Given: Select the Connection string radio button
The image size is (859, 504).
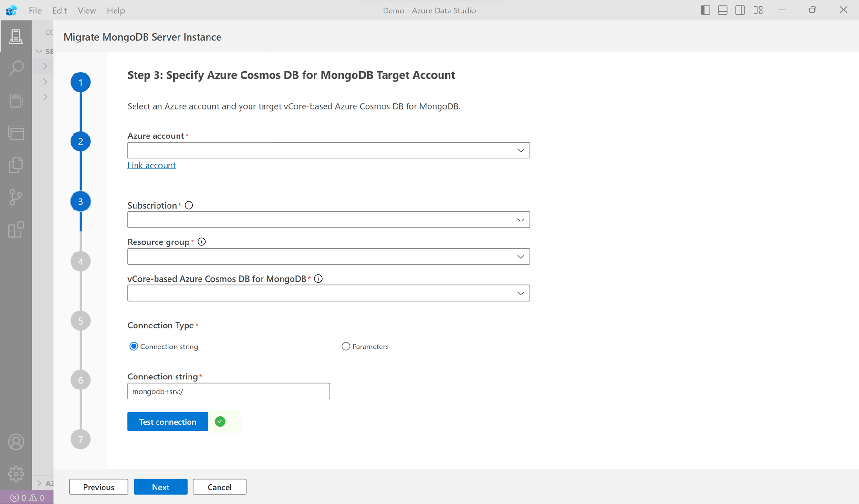Looking at the screenshot, I should tap(134, 346).
